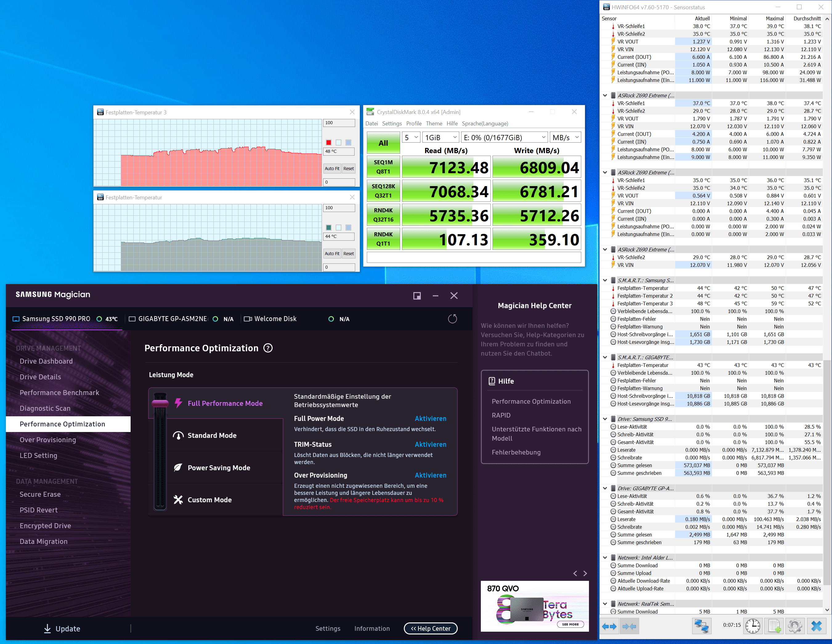Open the Profile menu in CrystalDiskMark
832x644 pixels.
pyautogui.click(x=414, y=124)
